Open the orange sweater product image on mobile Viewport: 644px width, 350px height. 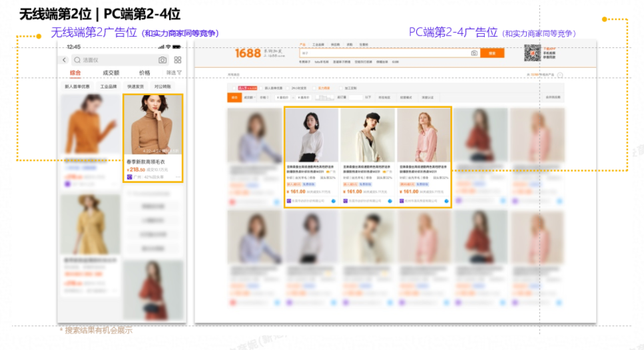91,124
